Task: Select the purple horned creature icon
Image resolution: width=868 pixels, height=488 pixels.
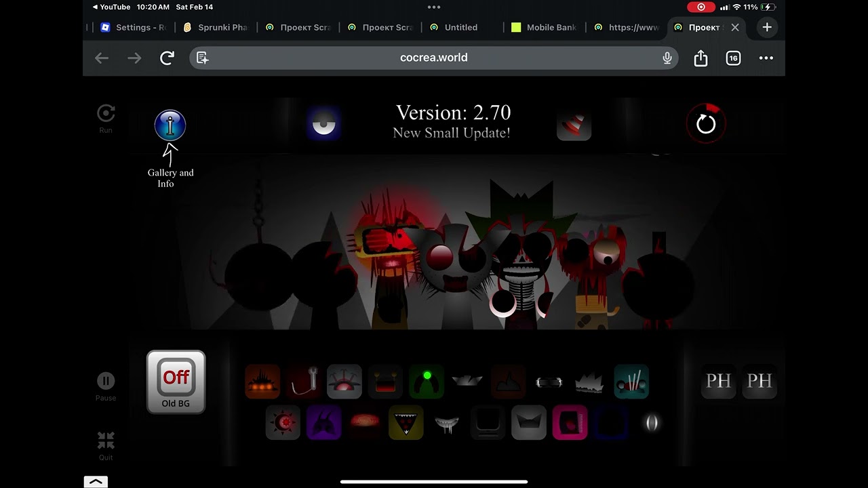Action: [323, 423]
